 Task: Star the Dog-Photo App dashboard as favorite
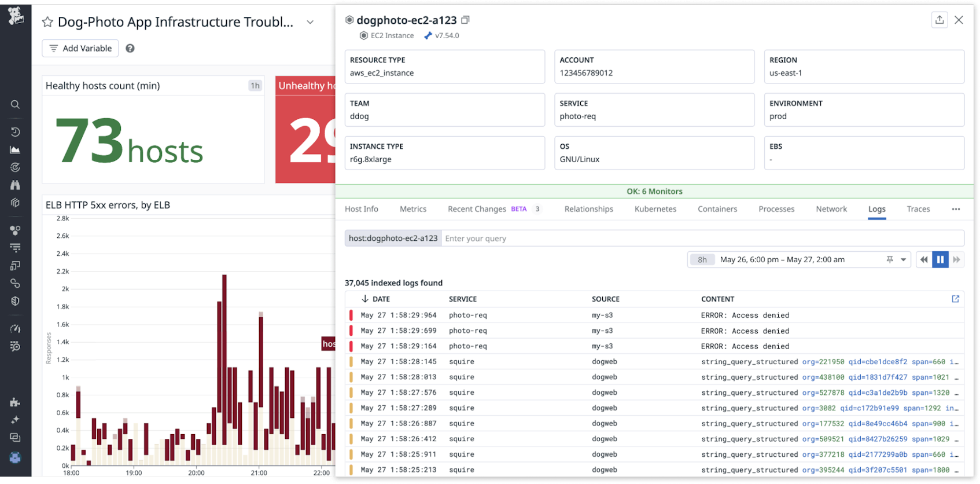(x=47, y=23)
